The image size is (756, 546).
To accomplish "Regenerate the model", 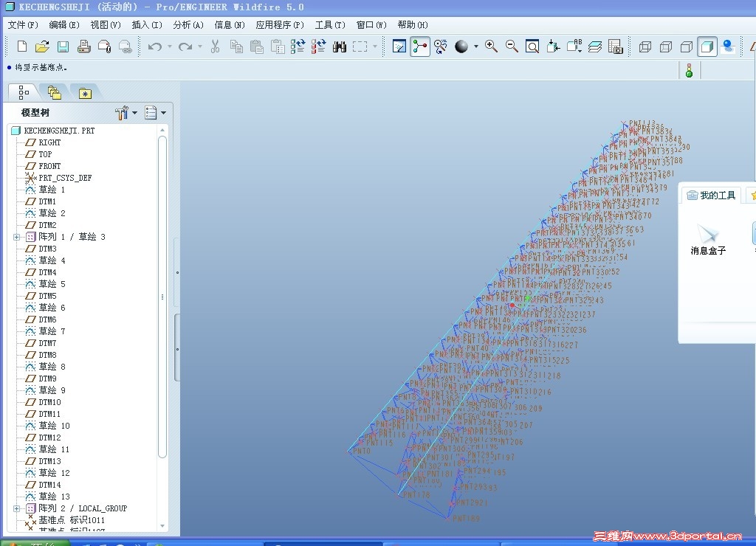I will (298, 46).
